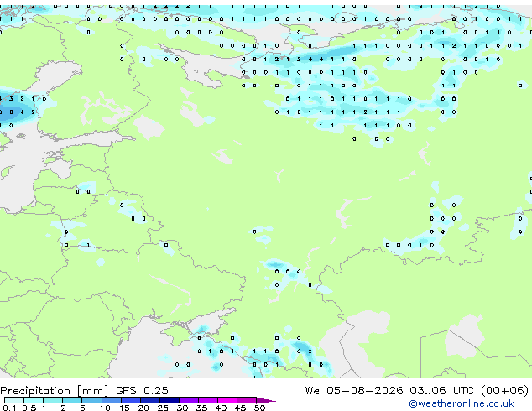Click the 25–30 mm dark navy legend swatch
The height and width of the screenshot is (411, 532).
tap(170, 400)
